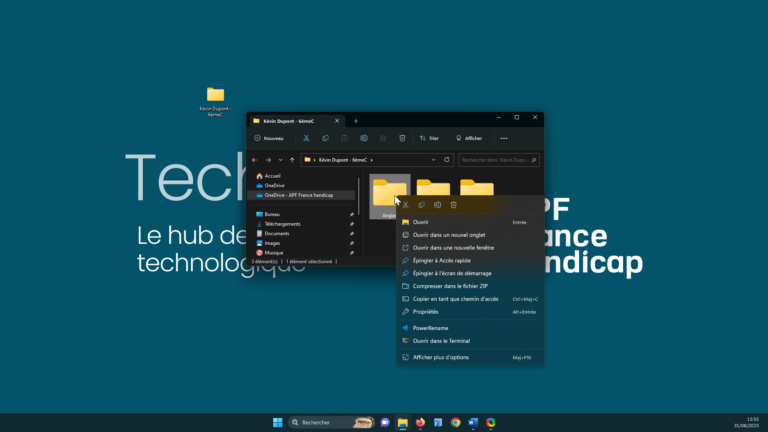Go up one folder level with the up arrow
The image size is (768, 432).
coord(292,160)
